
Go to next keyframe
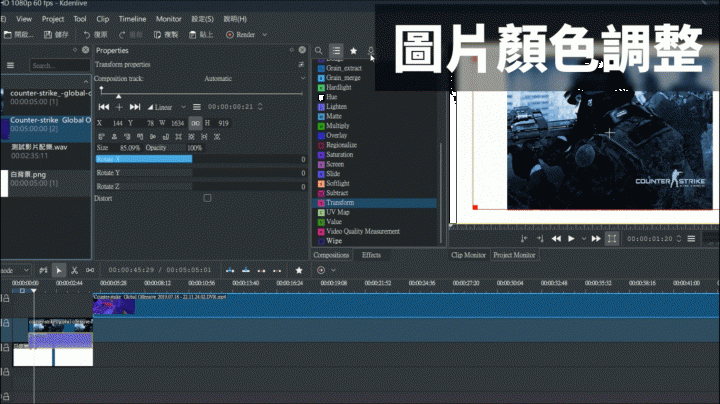click(x=135, y=107)
